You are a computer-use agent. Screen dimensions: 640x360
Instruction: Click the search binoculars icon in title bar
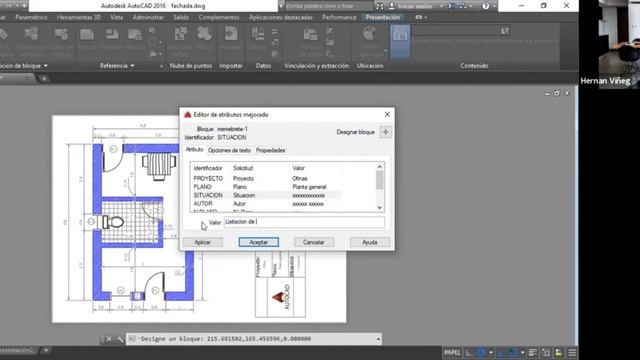tap(380, 6)
